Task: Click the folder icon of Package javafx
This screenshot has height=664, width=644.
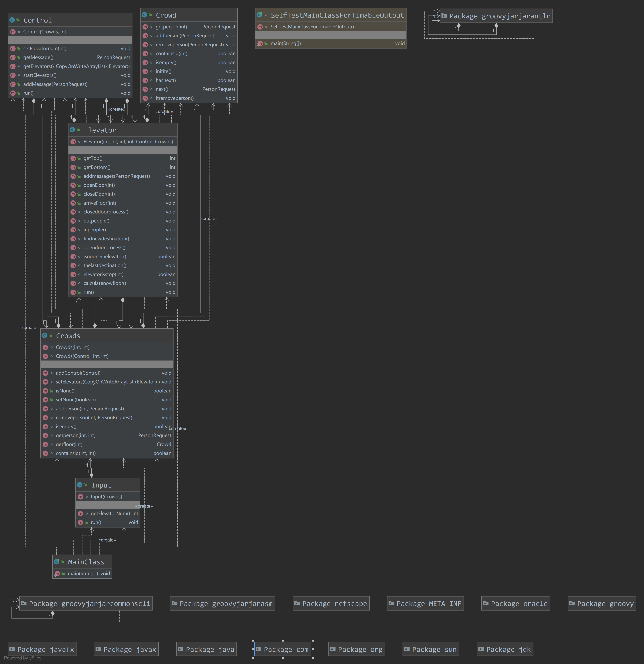Action: (x=12, y=649)
